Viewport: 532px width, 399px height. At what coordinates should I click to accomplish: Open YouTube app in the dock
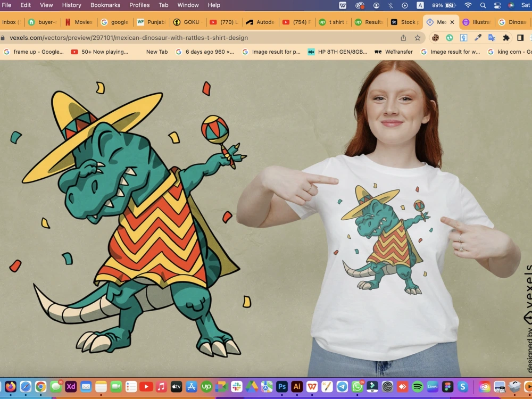click(146, 386)
